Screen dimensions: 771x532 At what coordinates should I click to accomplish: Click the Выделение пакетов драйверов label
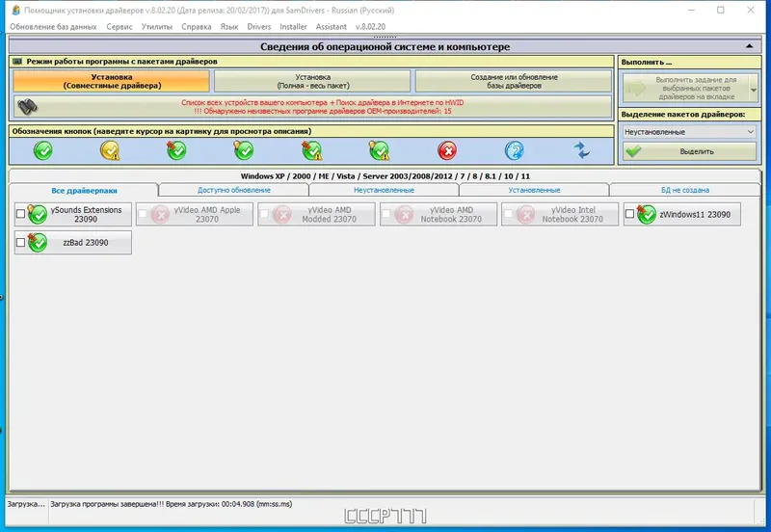pos(683,114)
